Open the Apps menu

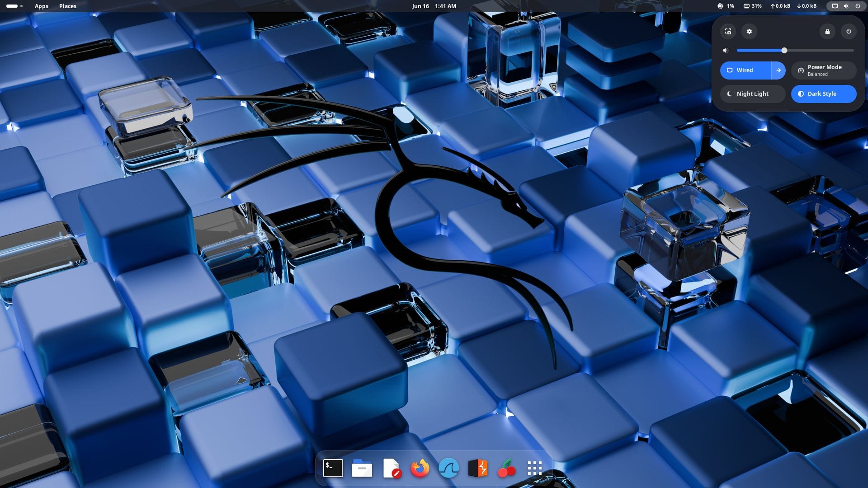click(x=41, y=6)
